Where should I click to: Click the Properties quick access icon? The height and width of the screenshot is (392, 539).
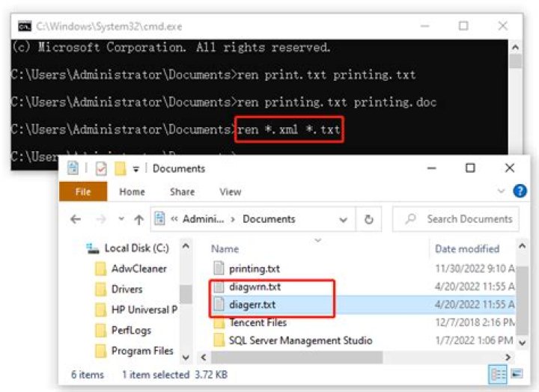pyautogui.click(x=101, y=168)
